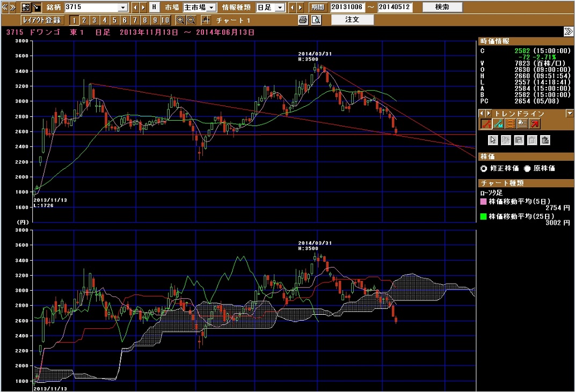The width and height of the screenshot is (575, 392).
Task: Click the delete selected drawing trash icon
Action: pyautogui.click(x=532, y=140)
